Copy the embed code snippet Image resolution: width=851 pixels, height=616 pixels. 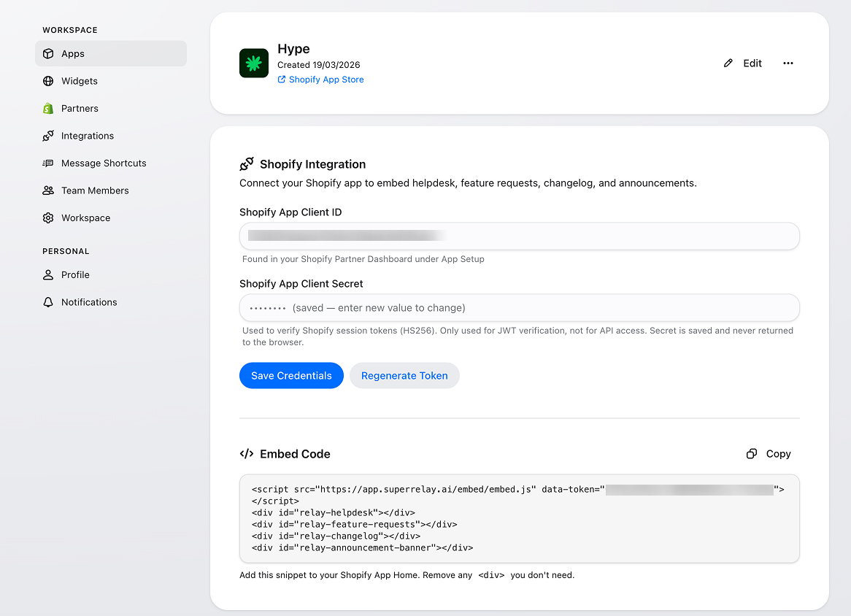[769, 454]
